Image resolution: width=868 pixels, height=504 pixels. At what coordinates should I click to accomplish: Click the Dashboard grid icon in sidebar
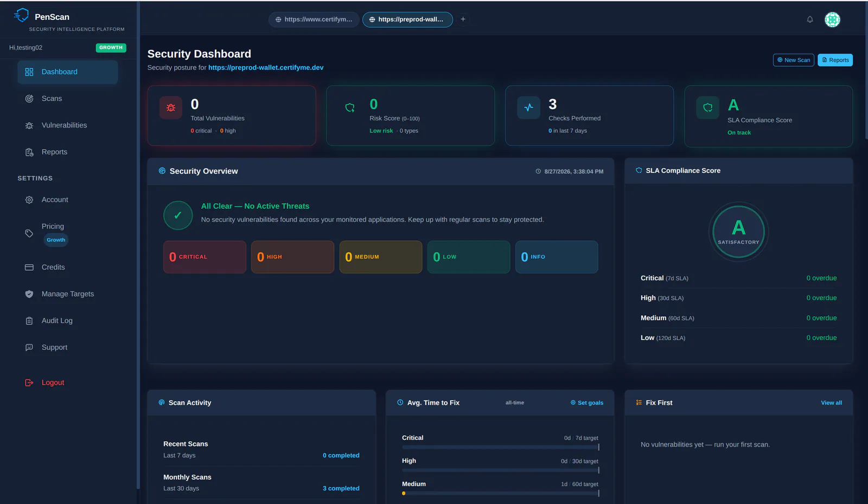pos(29,72)
